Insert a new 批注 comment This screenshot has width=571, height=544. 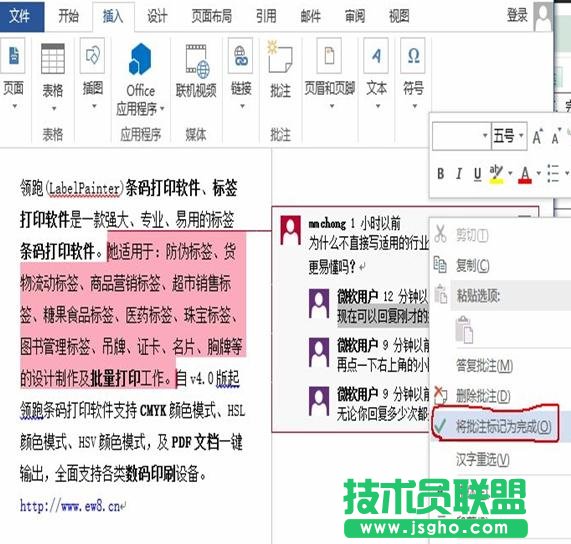point(280,58)
